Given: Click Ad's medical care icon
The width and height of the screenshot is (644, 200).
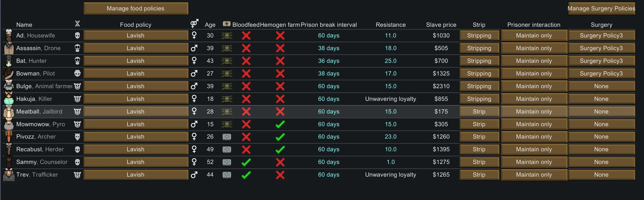Looking at the screenshot, I should 227,35.
